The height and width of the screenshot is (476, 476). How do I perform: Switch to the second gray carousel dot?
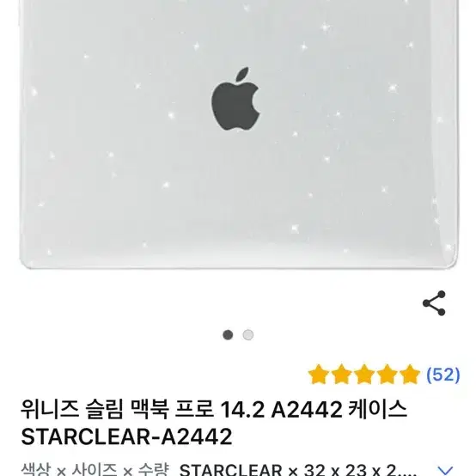(x=248, y=335)
